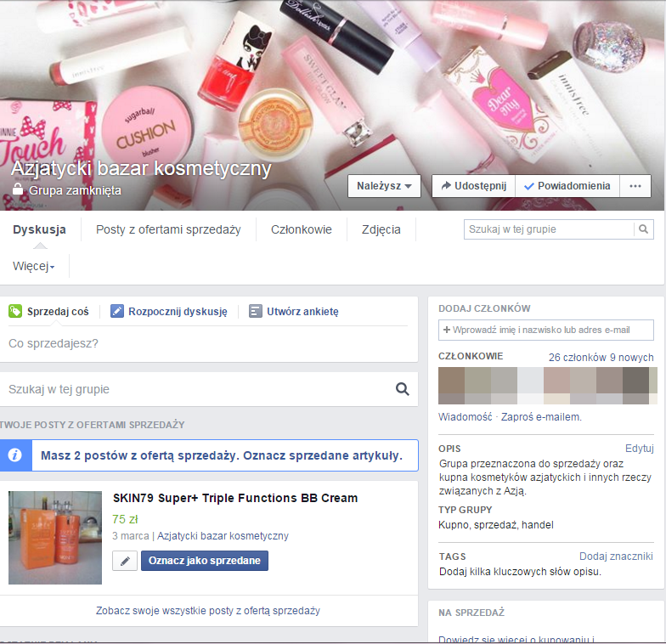Screen dimensions: 666x644
Task: Click the blue info icon in sales notice
Action: 15,455
